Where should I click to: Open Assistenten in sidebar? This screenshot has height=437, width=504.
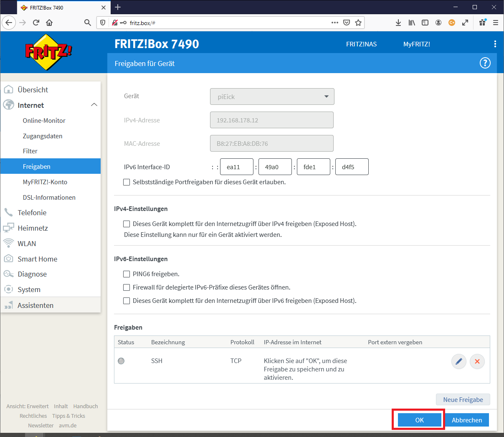(x=51, y=305)
